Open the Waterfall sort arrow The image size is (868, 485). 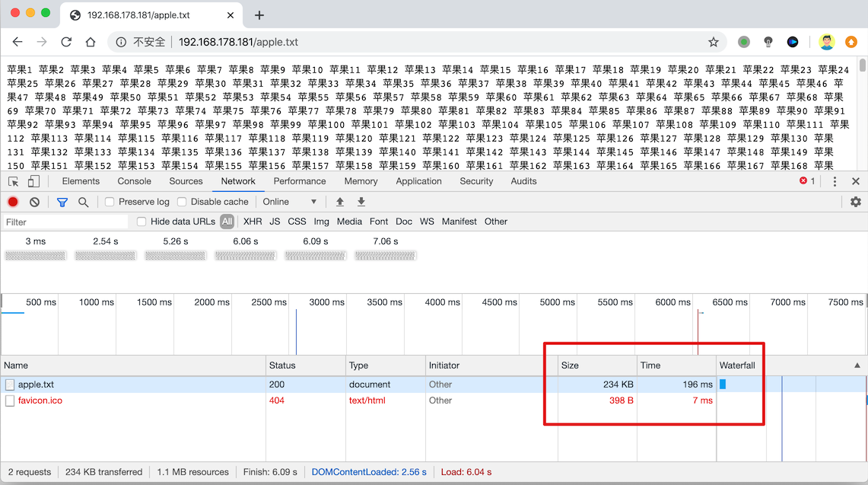click(857, 365)
